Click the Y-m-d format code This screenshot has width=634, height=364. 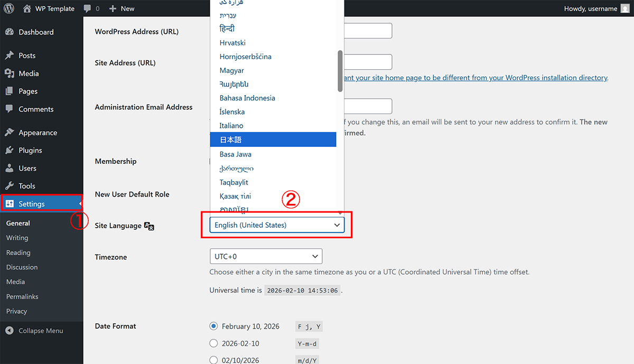click(307, 344)
